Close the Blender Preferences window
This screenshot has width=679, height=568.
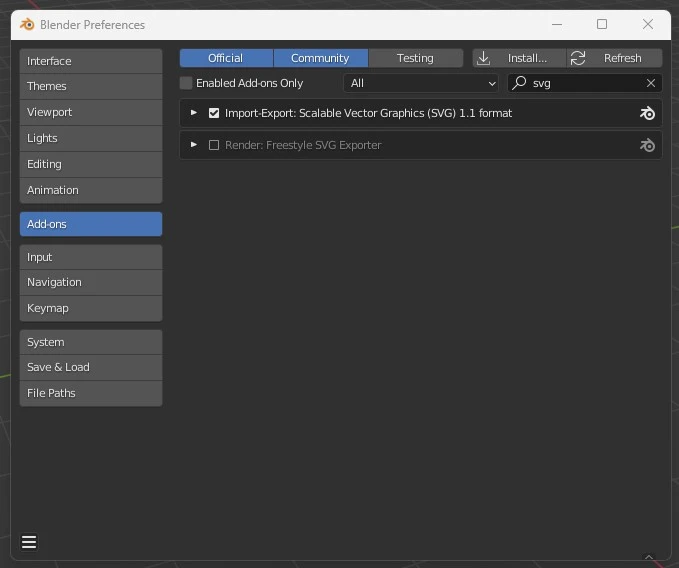tap(648, 24)
